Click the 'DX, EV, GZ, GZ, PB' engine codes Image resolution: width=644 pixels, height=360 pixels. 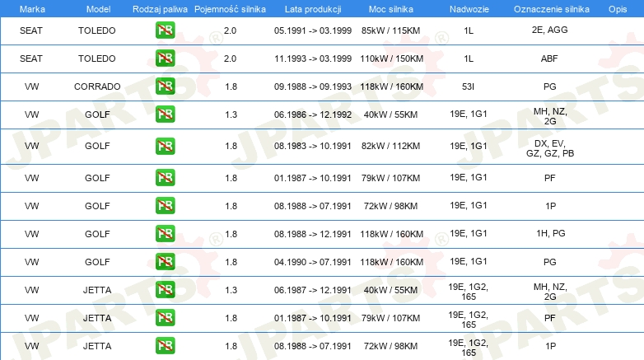[550, 148]
